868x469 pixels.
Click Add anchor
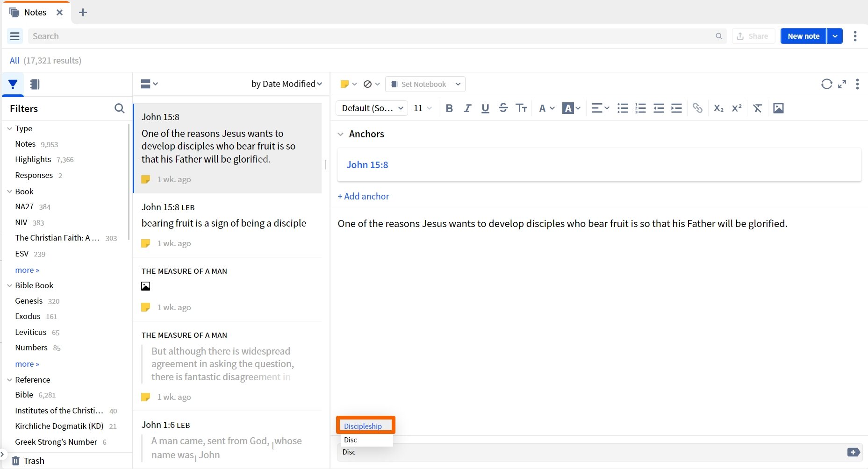(x=363, y=197)
